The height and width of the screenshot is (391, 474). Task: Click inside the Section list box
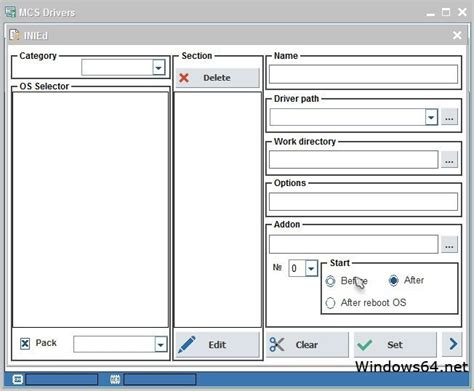pyautogui.click(x=218, y=209)
